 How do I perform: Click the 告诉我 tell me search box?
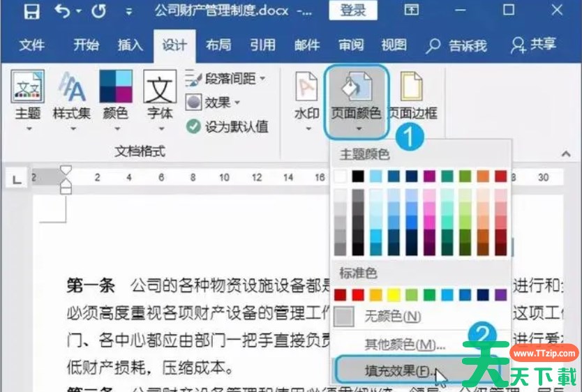coord(458,45)
